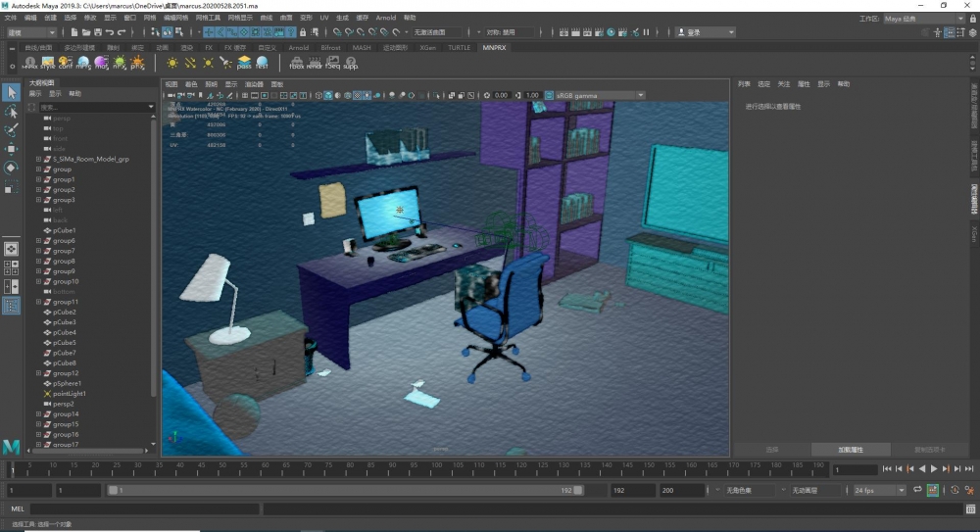Select the arrow Select tool in toolbox

pyautogui.click(x=11, y=93)
